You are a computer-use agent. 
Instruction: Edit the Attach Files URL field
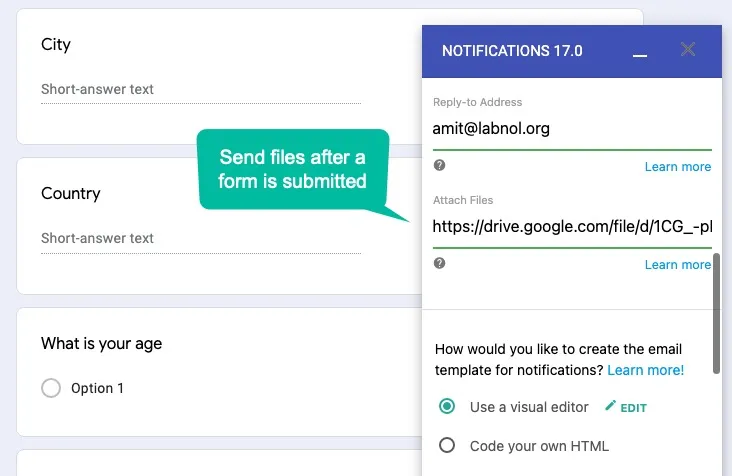[x=572, y=227]
